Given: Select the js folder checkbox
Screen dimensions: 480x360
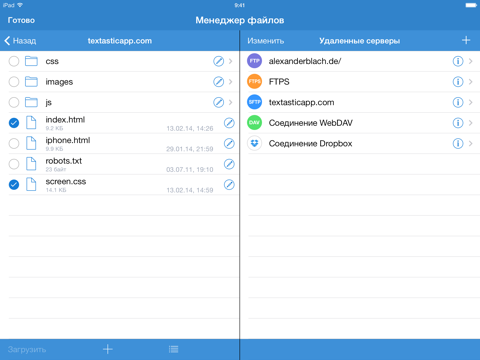Looking at the screenshot, I should point(14,102).
